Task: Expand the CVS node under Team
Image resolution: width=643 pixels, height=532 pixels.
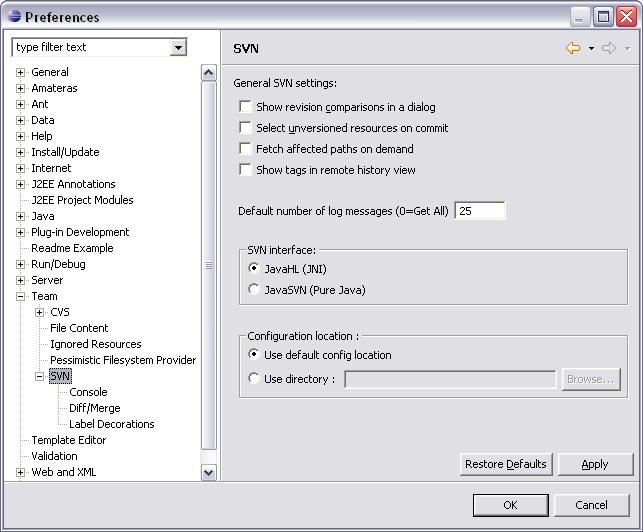Action: point(39,313)
